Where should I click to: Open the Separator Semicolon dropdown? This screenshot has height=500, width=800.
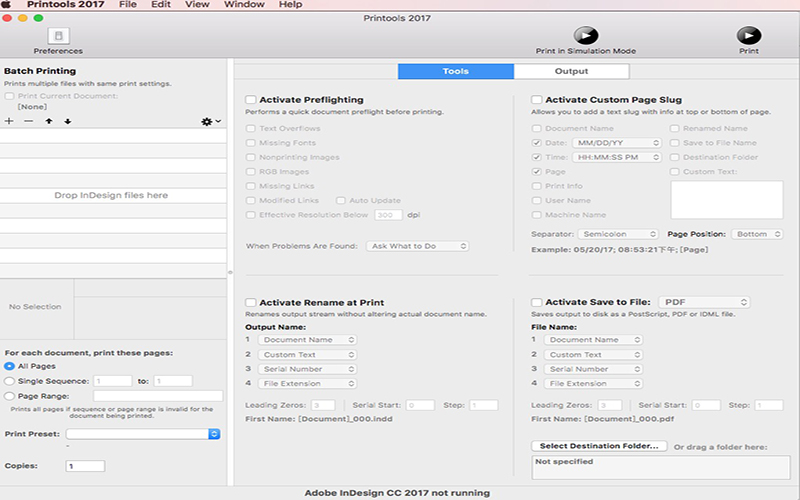pyautogui.click(x=617, y=234)
